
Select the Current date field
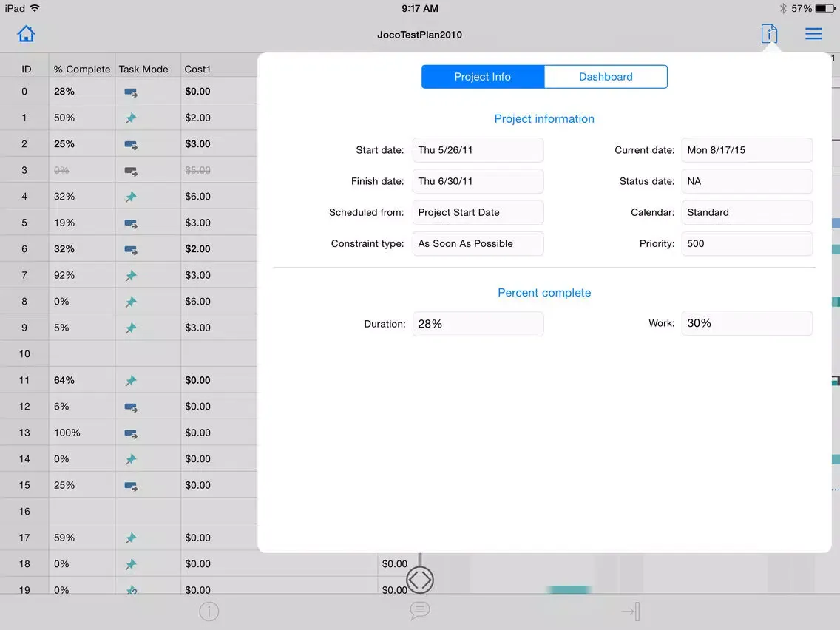click(x=747, y=150)
